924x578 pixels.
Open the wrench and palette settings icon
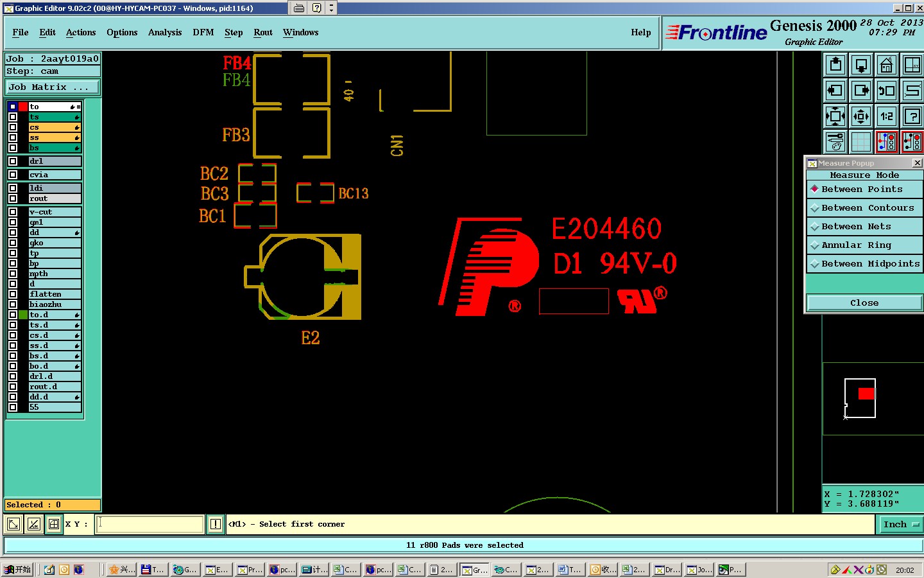pyautogui.click(x=835, y=142)
